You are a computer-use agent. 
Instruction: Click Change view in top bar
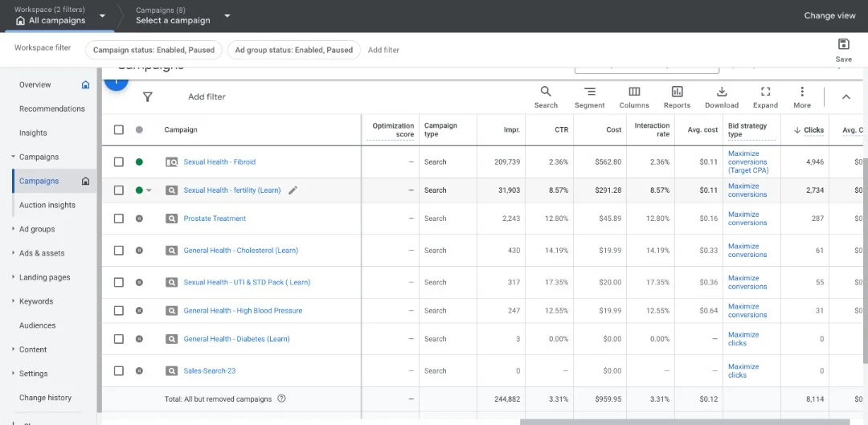click(x=829, y=15)
